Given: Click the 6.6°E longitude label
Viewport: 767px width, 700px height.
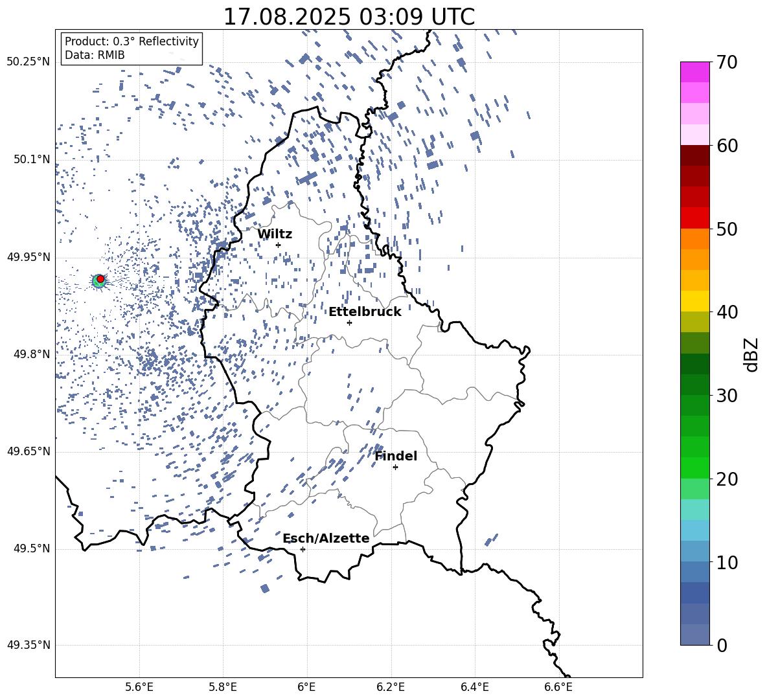Looking at the screenshot, I should click(x=558, y=688).
